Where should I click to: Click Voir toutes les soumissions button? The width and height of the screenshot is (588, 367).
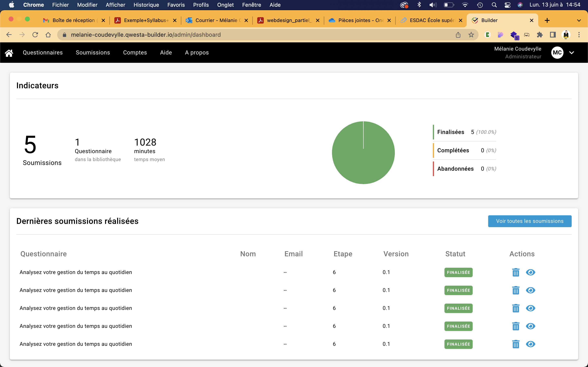click(x=529, y=221)
